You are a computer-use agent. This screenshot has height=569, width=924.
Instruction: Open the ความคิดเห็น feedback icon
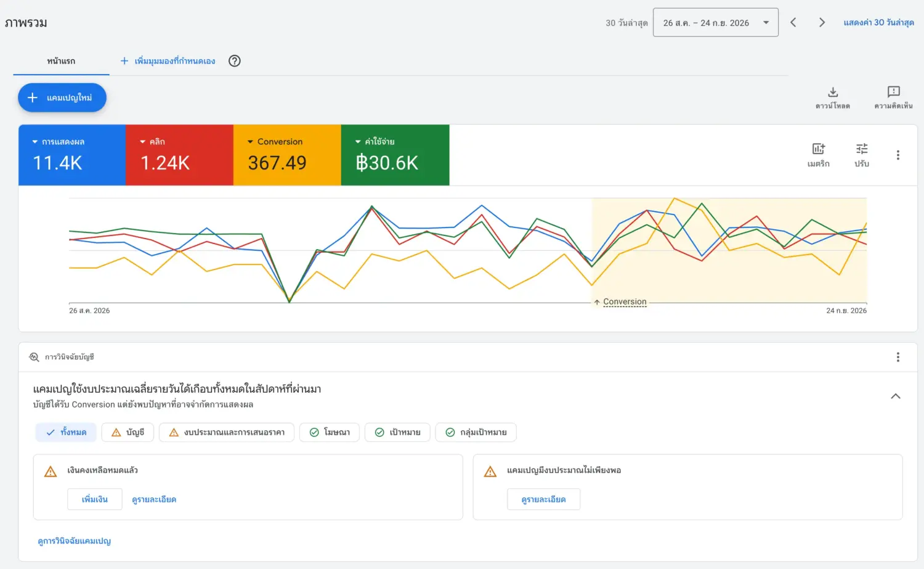click(x=893, y=92)
